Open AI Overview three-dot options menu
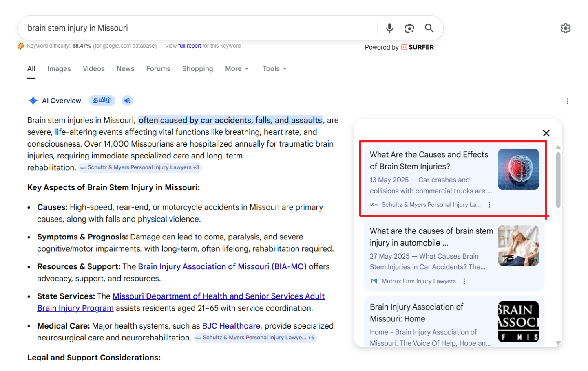Screen dimensions: 588x371 point(567,101)
